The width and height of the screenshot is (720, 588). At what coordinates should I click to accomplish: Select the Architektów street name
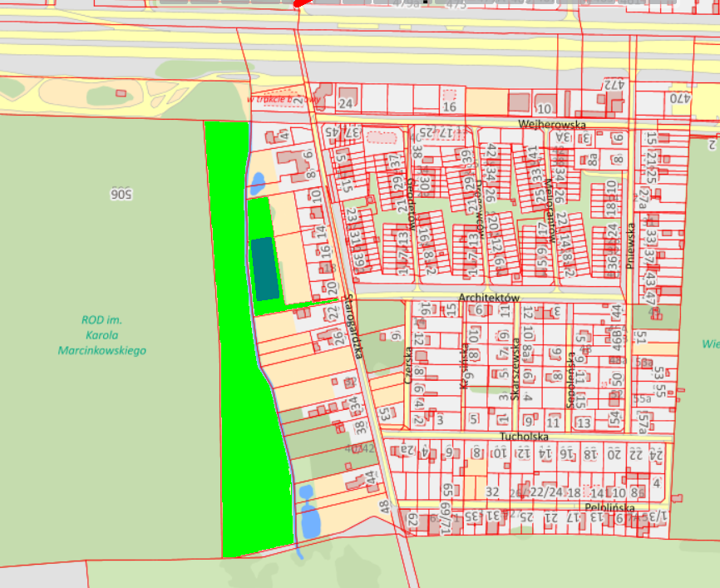pyautogui.click(x=489, y=298)
